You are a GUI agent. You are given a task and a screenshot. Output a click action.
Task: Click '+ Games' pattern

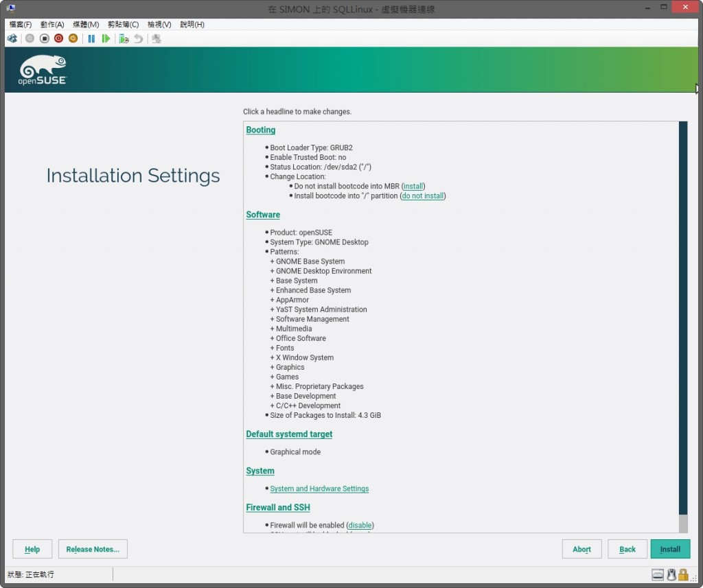pyautogui.click(x=285, y=377)
